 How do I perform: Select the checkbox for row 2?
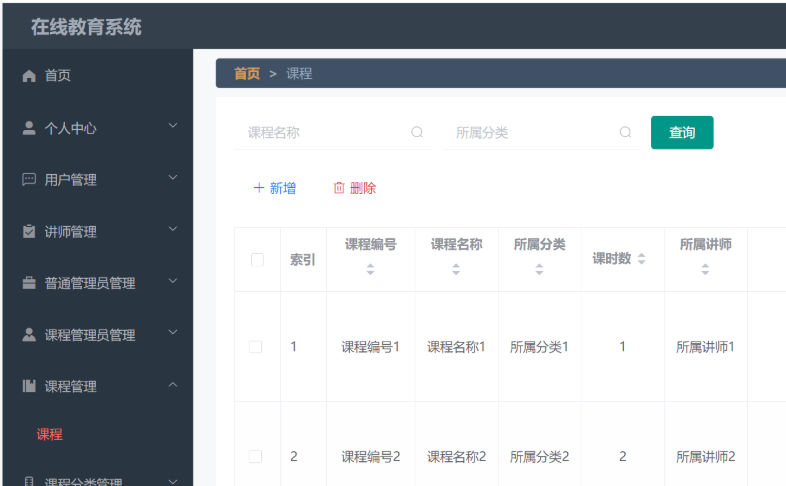(256, 456)
